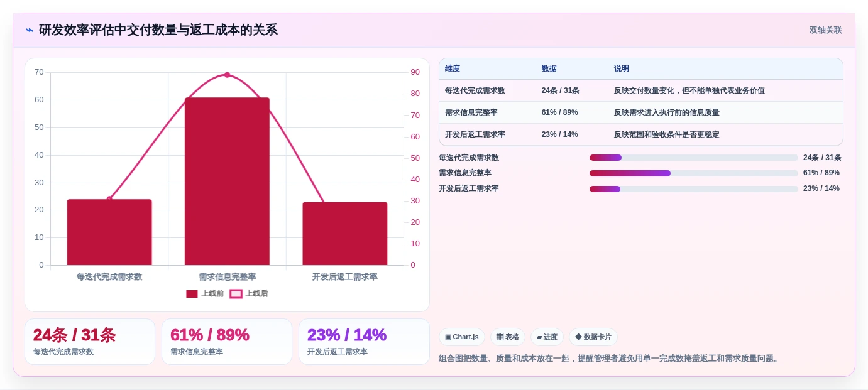The image size is (868, 390).
Task: Open the 61% / 89% data card
Action: coord(227,342)
